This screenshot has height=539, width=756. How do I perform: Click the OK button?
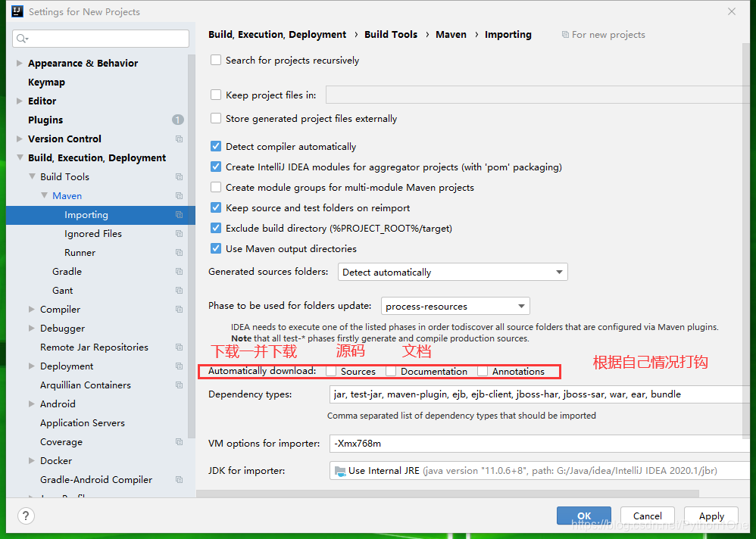(584, 516)
